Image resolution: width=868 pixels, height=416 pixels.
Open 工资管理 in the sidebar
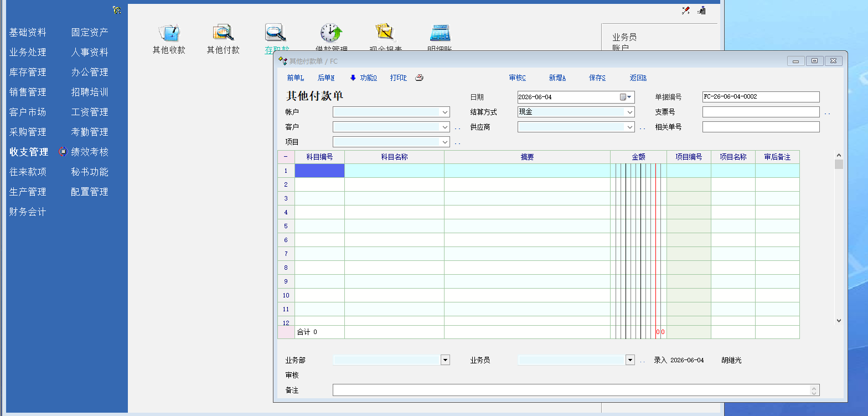click(90, 112)
